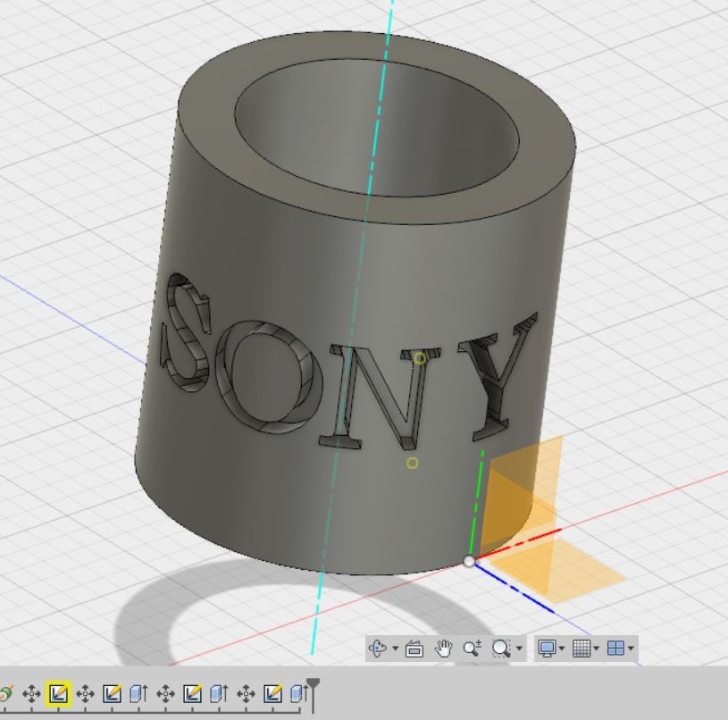This screenshot has height=720, width=728.
Task: Select Move feature right of highlighted sketch
Action: 86,694
